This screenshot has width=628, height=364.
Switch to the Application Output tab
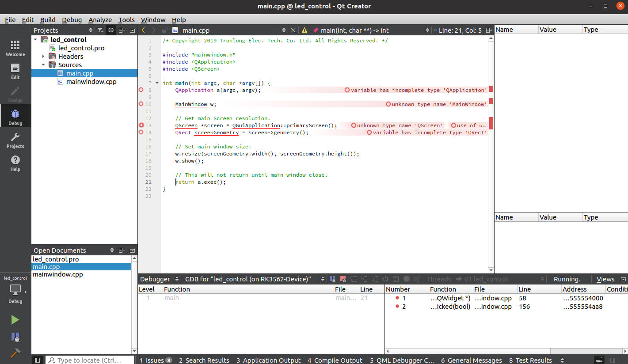268,360
